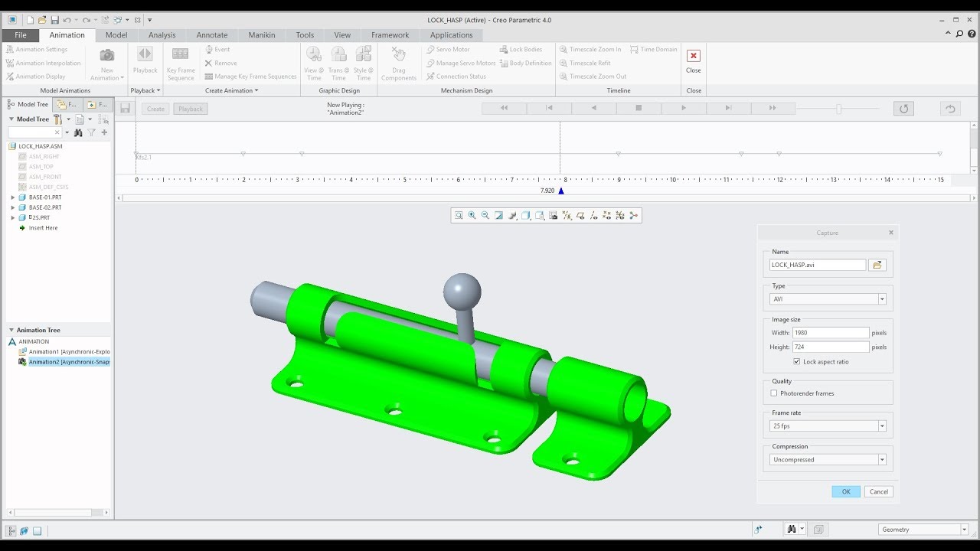Click the Zoom In magnifier in graphics toolbar
The width and height of the screenshot is (980, 551).
(x=472, y=216)
